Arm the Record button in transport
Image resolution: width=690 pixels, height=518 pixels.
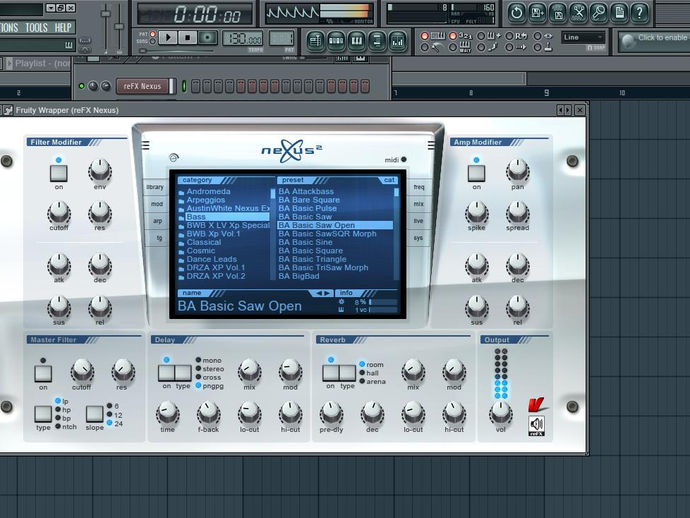click(x=207, y=38)
